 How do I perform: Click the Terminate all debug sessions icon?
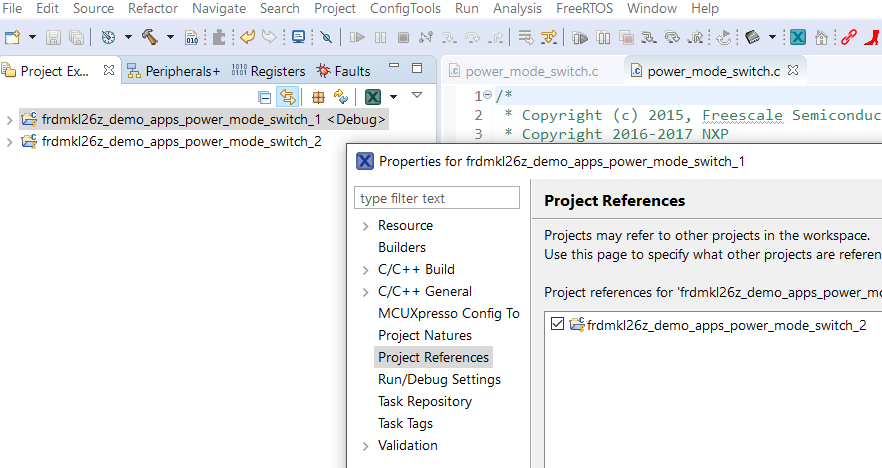(x=626, y=38)
